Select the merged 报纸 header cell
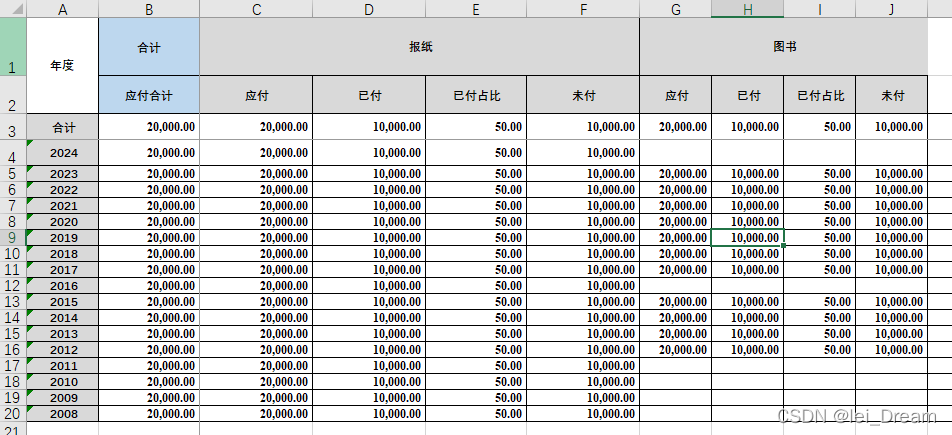952x435 pixels. 420,47
